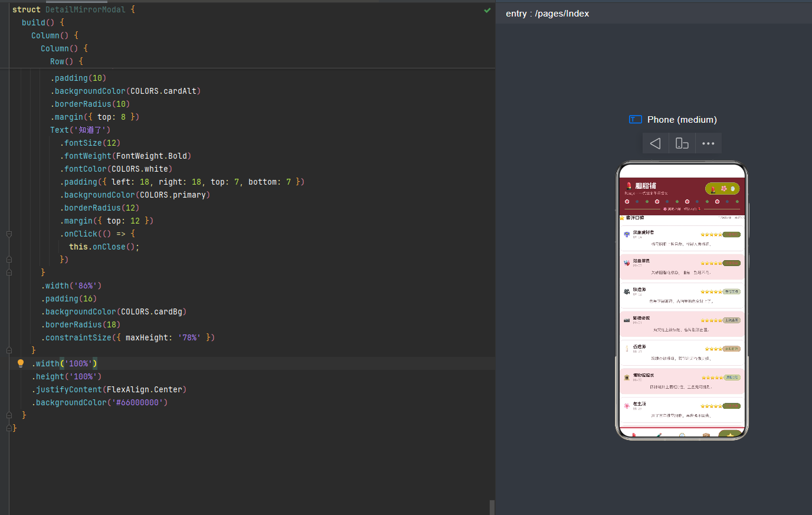The image size is (812, 515).
Task: Open the previewer three-dots more menu
Action: 708,143
